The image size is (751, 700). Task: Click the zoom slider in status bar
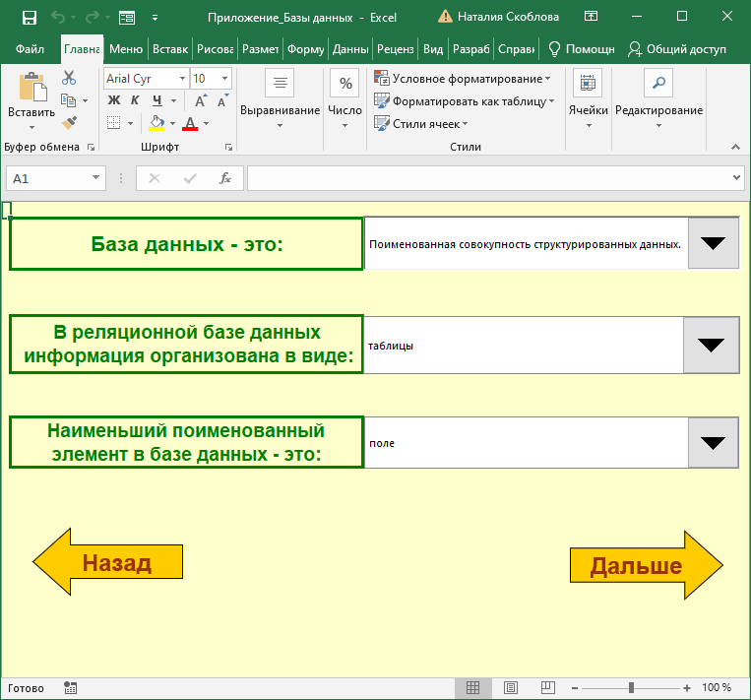pyautogui.click(x=631, y=687)
